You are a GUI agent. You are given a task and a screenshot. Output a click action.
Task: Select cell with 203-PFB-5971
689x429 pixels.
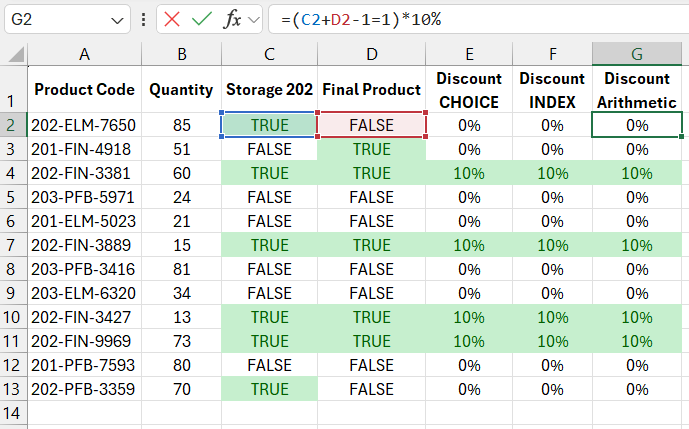(84, 197)
